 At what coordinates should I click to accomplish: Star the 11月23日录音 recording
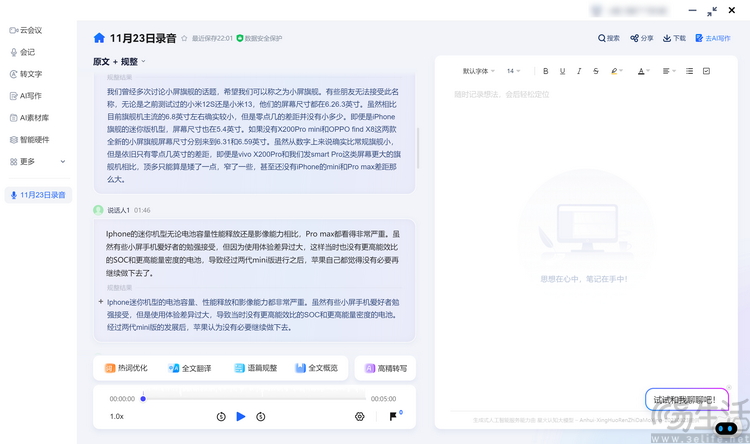(184, 38)
